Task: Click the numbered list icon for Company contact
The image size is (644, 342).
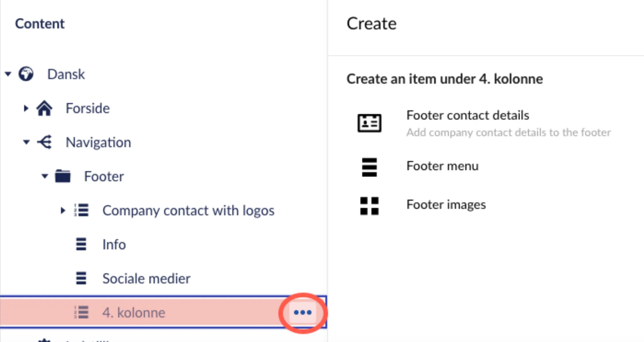Action: [81, 210]
